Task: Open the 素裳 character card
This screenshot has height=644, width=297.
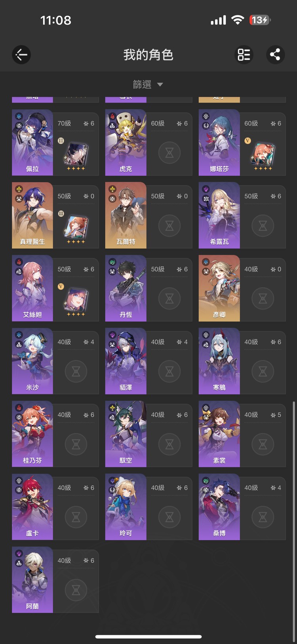Action: point(242,434)
